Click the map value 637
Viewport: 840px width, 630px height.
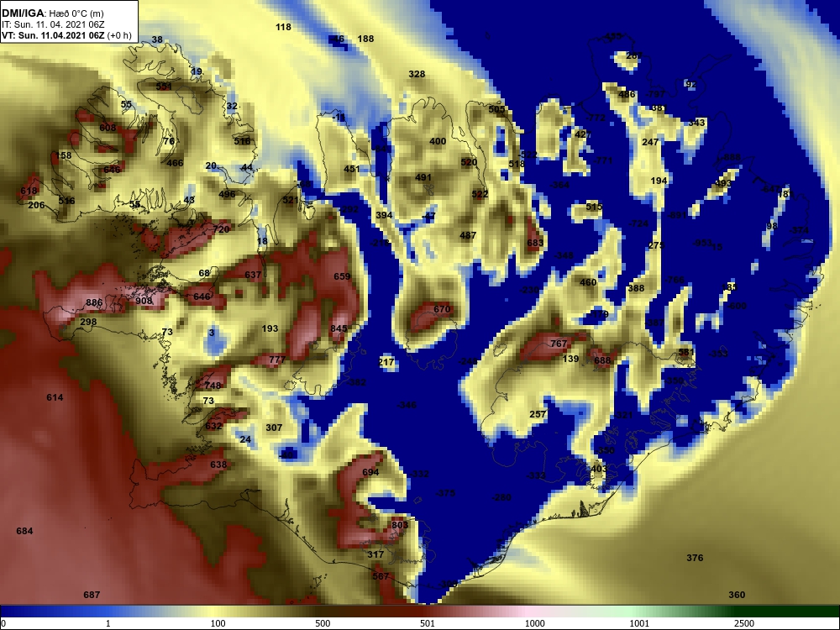pyautogui.click(x=253, y=275)
